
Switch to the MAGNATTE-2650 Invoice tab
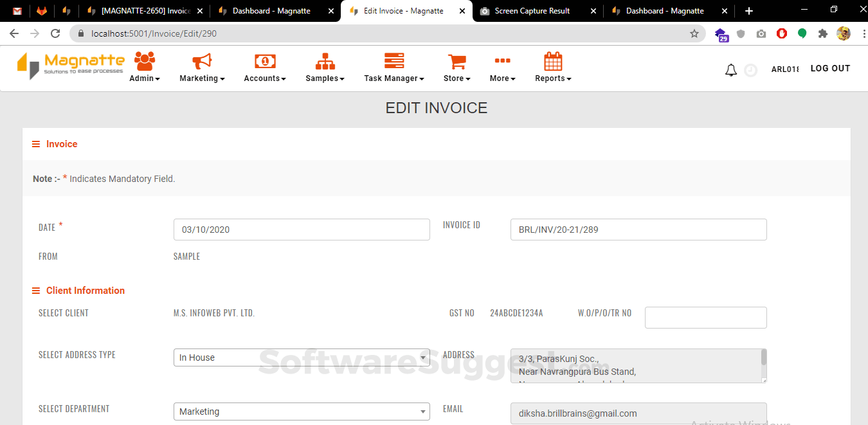point(145,11)
